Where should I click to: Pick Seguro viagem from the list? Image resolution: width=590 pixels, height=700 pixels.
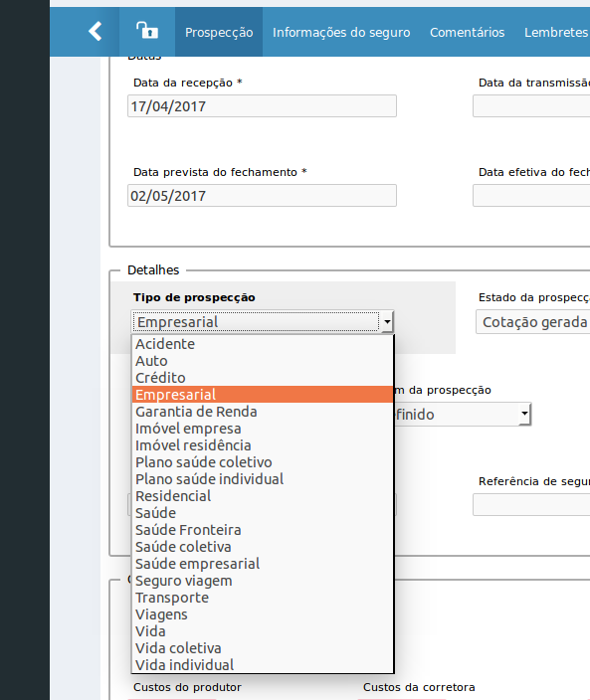coord(263,581)
